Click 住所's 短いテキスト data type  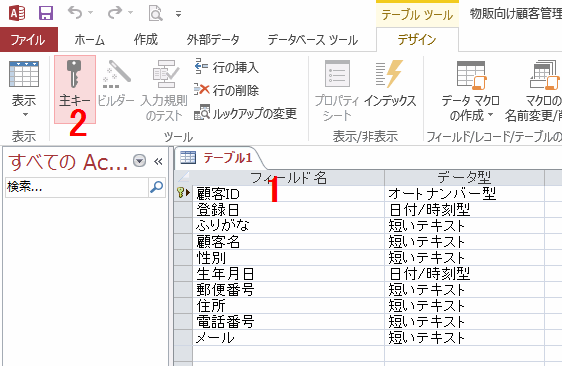coord(465,306)
